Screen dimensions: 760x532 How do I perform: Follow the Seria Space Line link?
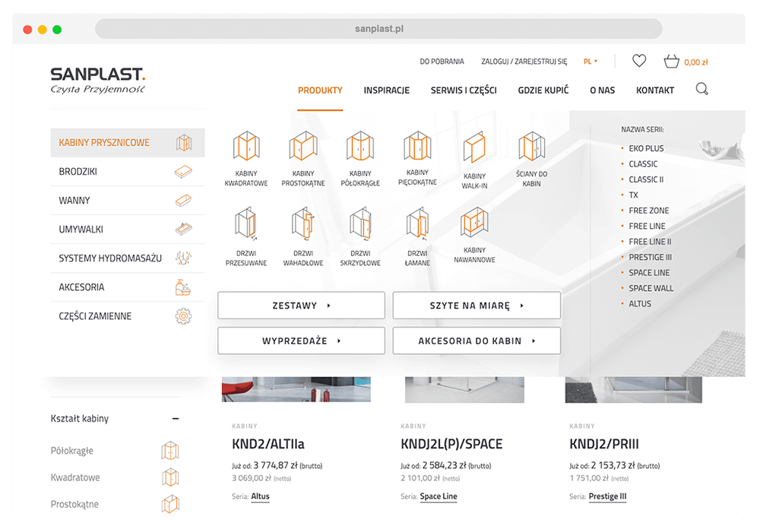439,496
